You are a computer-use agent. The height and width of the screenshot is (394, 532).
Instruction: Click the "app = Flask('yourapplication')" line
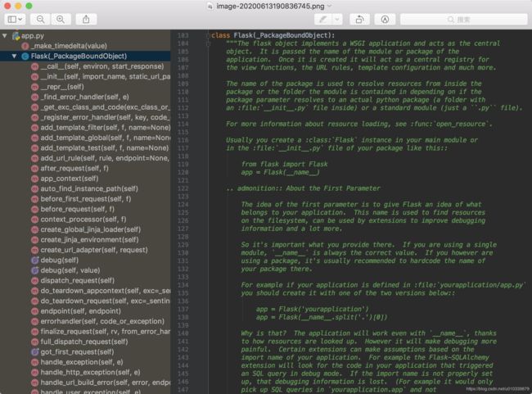point(312,310)
